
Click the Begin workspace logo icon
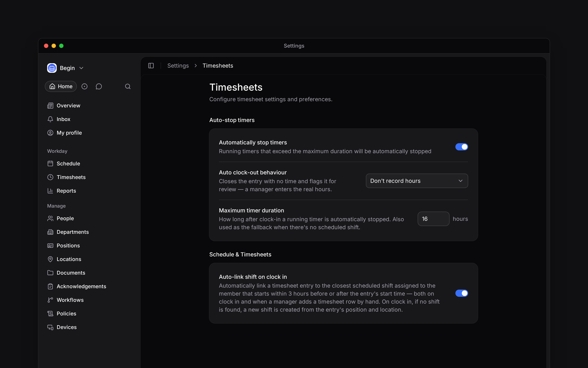[52, 68]
